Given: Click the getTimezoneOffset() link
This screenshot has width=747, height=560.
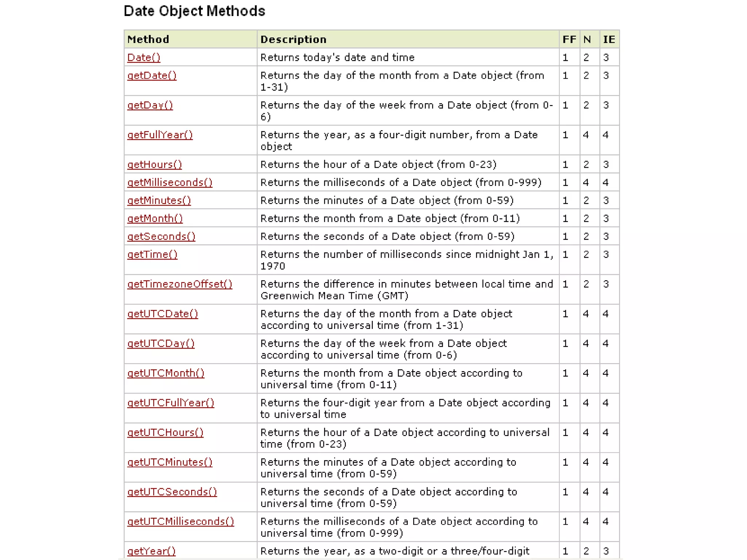Looking at the screenshot, I should click(x=179, y=284).
